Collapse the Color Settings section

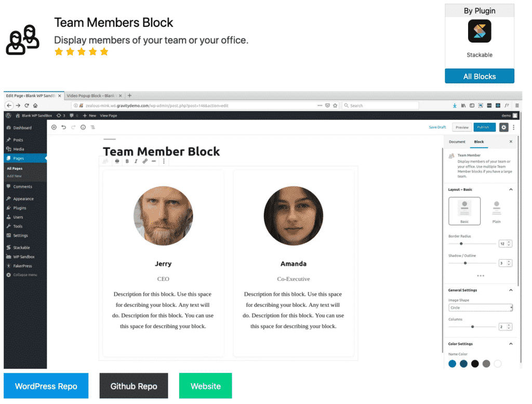pyautogui.click(x=511, y=344)
